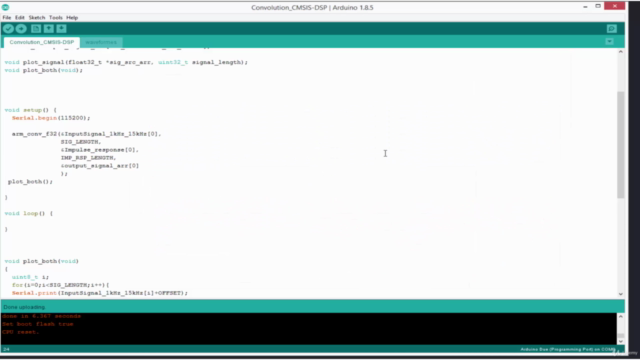The height and width of the screenshot is (360, 640).
Task: Click the 'Set boot flash true' console line
Action: click(x=38, y=324)
